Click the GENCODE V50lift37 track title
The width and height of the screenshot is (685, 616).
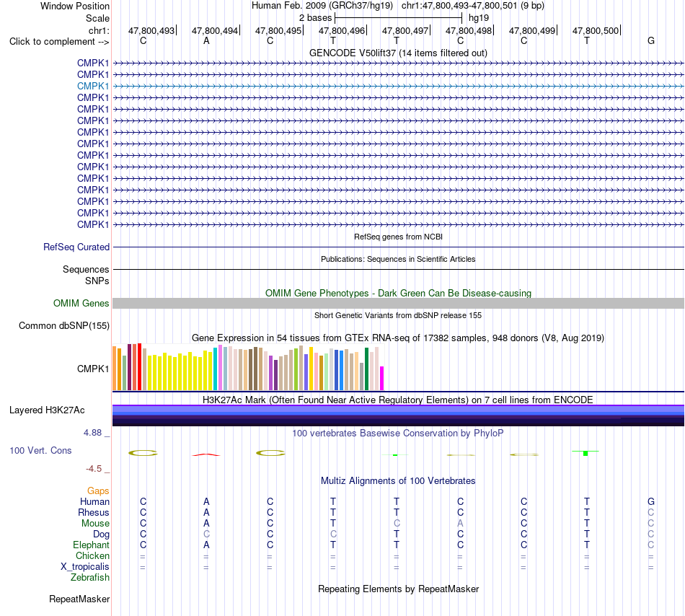398,53
